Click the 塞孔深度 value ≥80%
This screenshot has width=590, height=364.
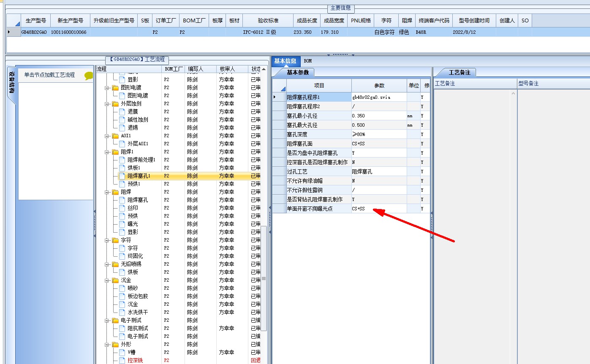pyautogui.click(x=379, y=134)
